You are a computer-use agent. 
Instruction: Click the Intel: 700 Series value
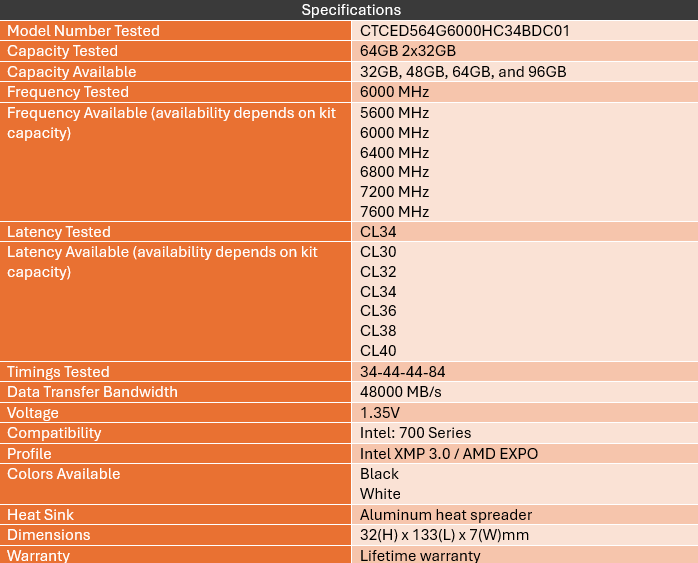415,433
